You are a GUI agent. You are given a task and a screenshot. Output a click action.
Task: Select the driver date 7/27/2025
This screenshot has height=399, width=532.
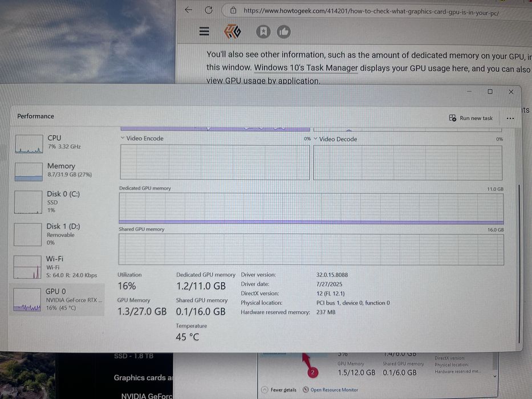[329, 284]
